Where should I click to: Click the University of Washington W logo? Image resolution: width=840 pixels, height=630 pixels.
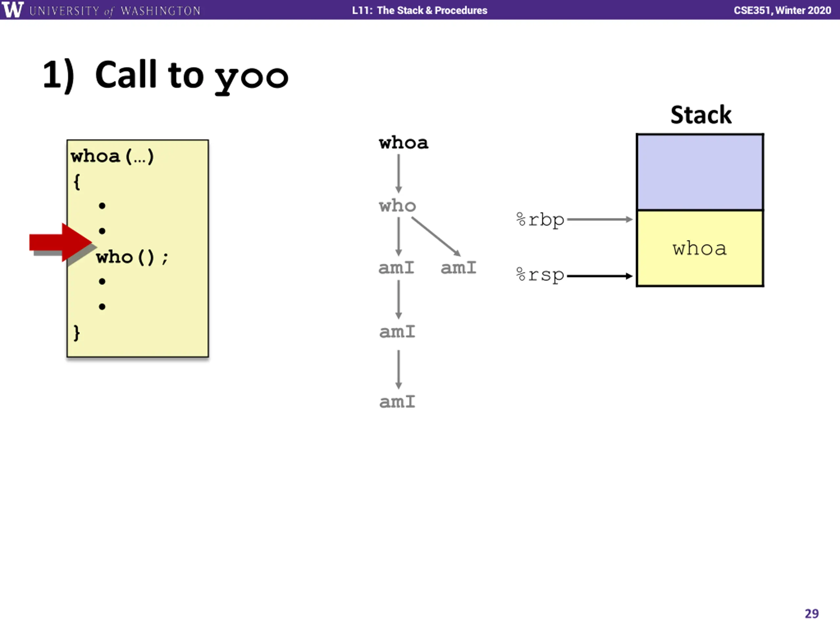[x=13, y=10]
